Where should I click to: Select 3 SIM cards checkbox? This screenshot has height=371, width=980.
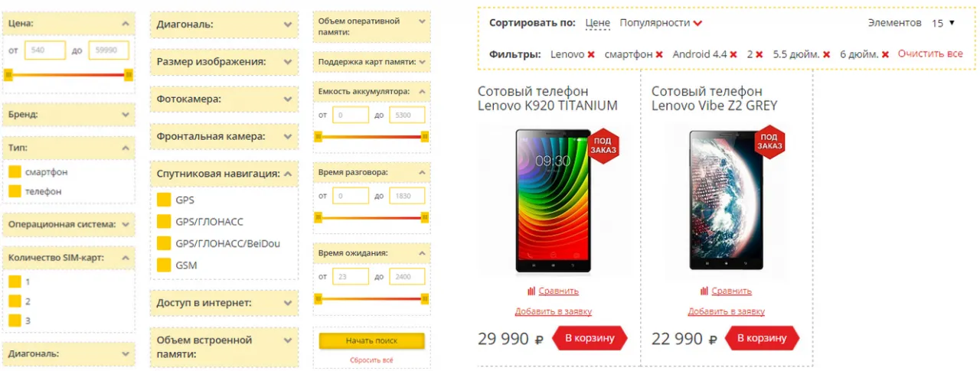(x=15, y=321)
